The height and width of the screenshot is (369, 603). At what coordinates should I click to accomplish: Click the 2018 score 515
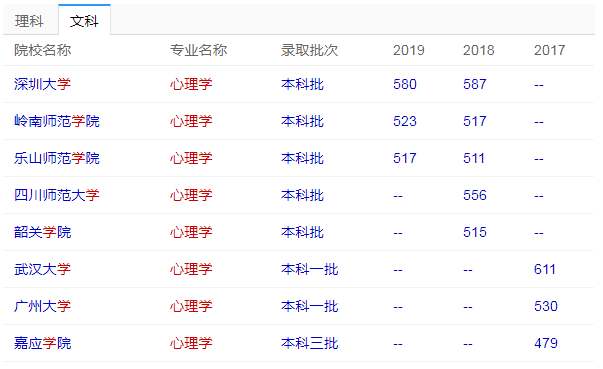click(x=475, y=232)
